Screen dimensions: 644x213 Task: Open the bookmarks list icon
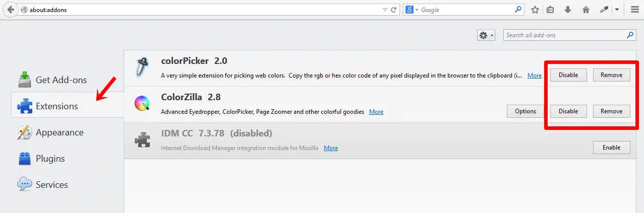pos(550,10)
